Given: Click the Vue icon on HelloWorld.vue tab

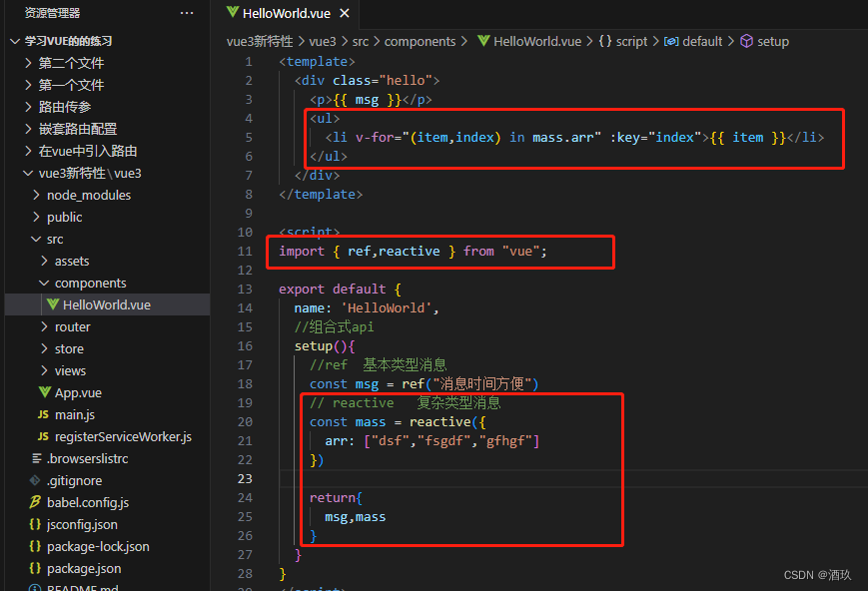Looking at the screenshot, I should click(233, 13).
